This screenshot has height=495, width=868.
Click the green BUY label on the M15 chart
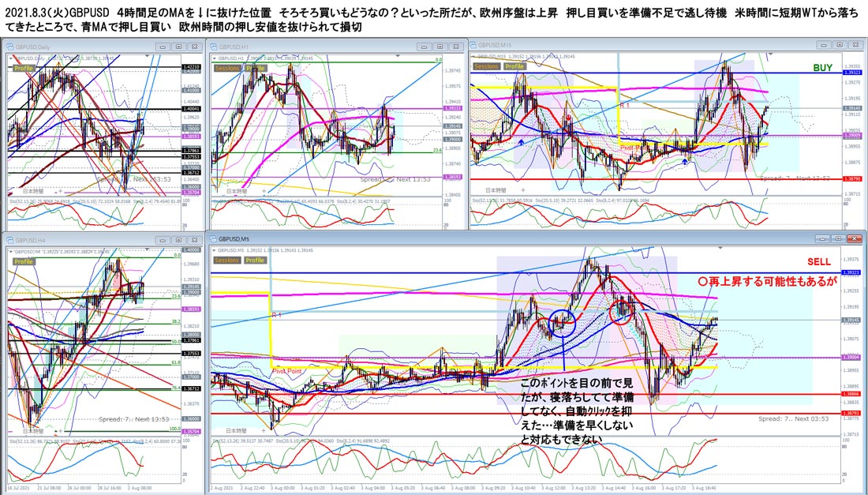coord(822,69)
